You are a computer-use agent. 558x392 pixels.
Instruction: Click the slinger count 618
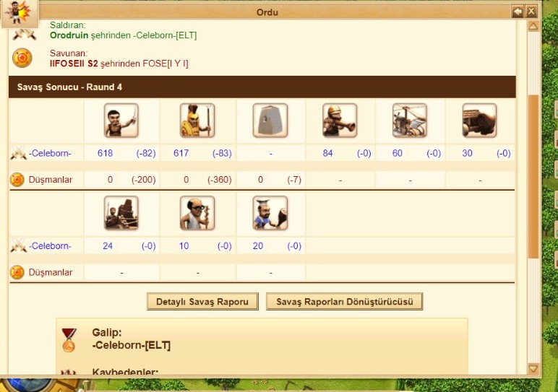pos(105,153)
